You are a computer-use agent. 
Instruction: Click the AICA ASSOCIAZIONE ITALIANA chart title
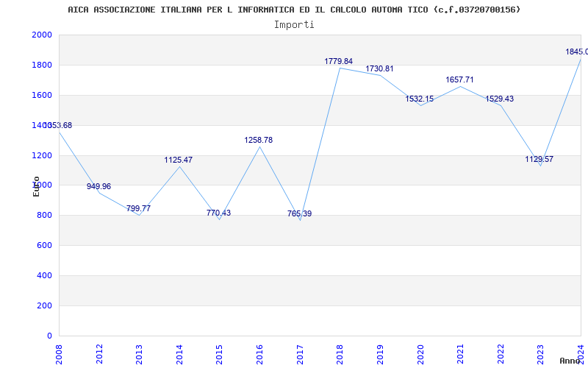pos(294,10)
